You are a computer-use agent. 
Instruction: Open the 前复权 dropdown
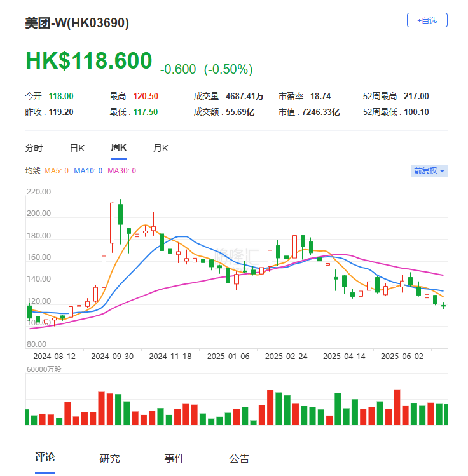coord(429,170)
